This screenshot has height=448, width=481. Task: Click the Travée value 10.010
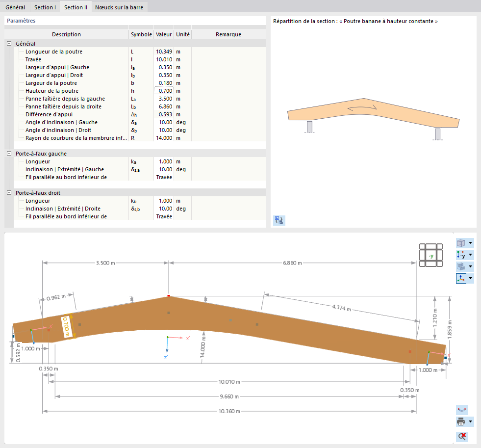[x=164, y=59]
